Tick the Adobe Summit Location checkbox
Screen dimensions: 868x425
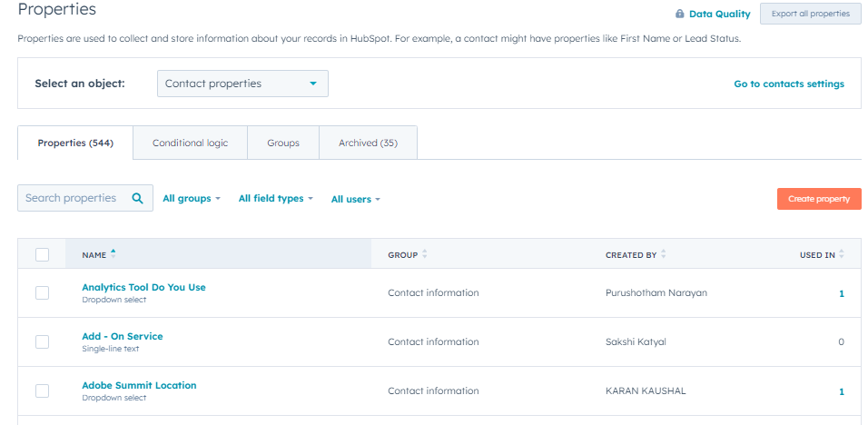click(42, 390)
